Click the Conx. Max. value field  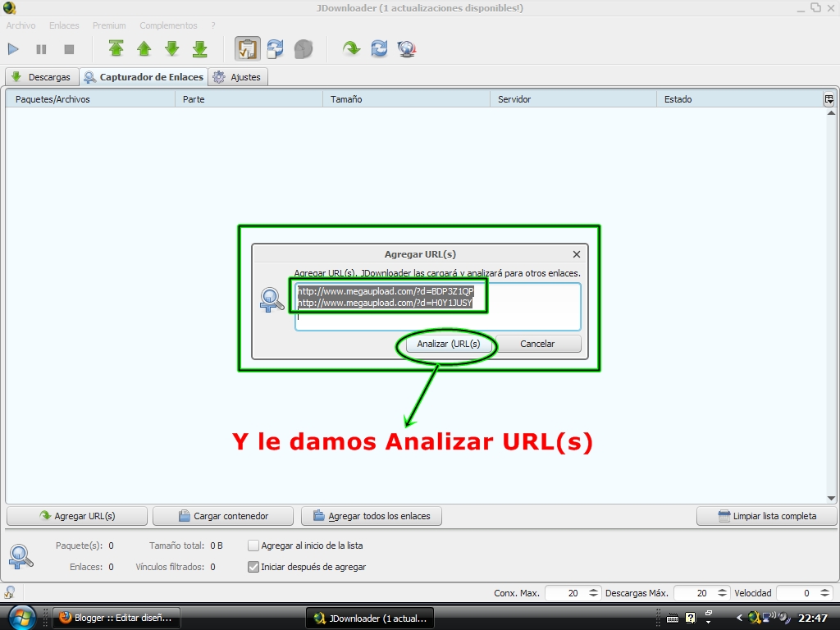click(x=566, y=593)
